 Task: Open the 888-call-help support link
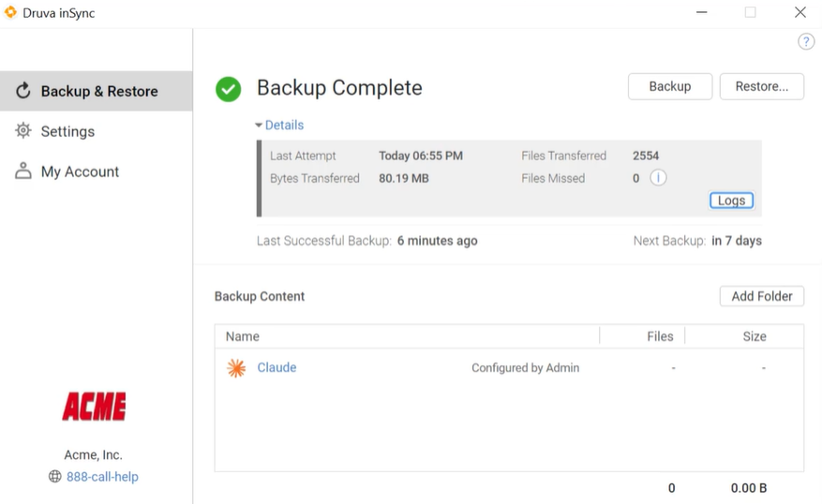pyautogui.click(x=102, y=477)
